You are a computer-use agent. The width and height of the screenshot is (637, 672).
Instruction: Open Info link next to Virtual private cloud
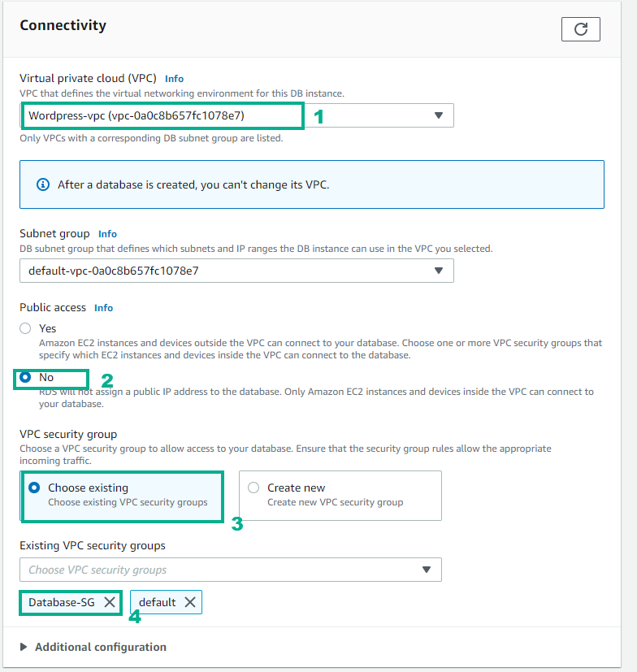tap(174, 79)
